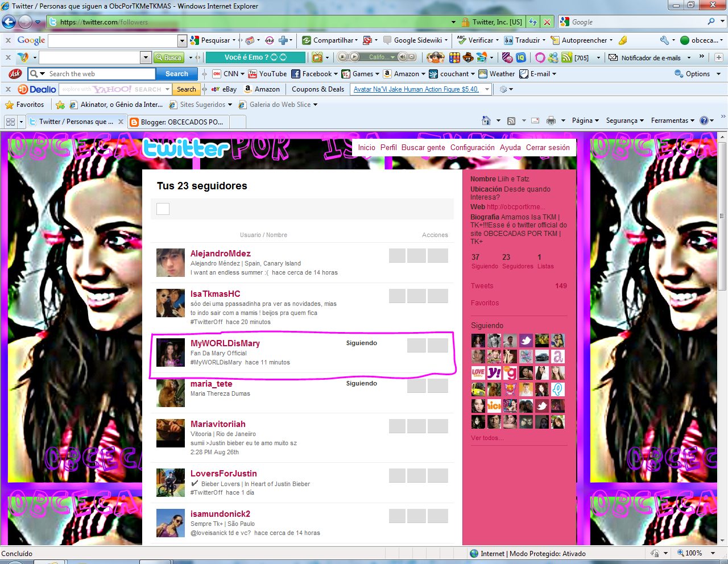Expand the Página menu
Viewport: 728px width, 564px height.
pos(585,121)
